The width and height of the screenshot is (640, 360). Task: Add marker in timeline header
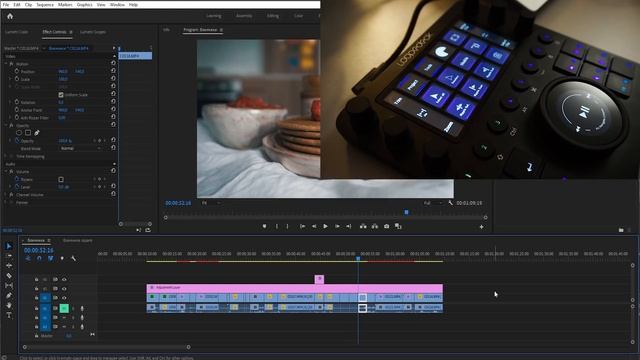(62, 258)
